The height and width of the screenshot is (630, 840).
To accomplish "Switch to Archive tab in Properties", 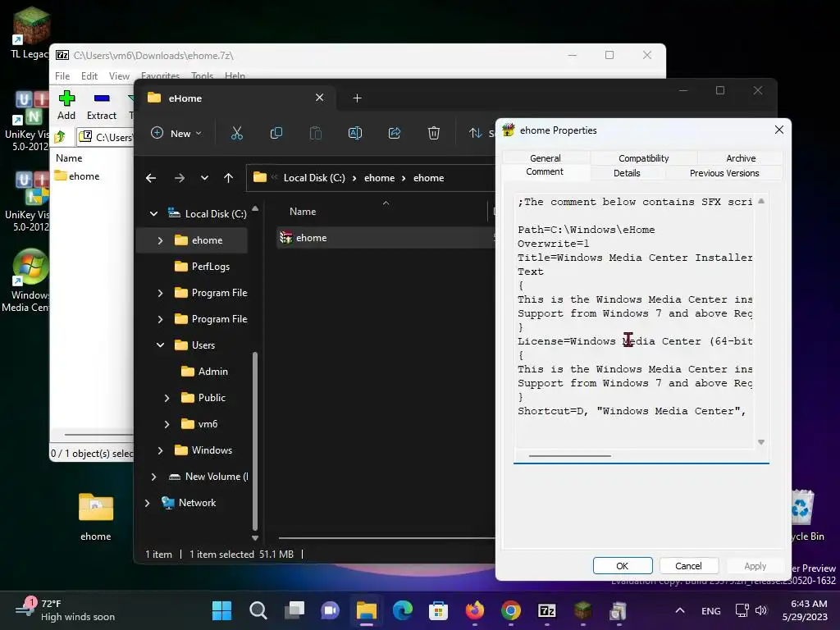I will (x=741, y=158).
